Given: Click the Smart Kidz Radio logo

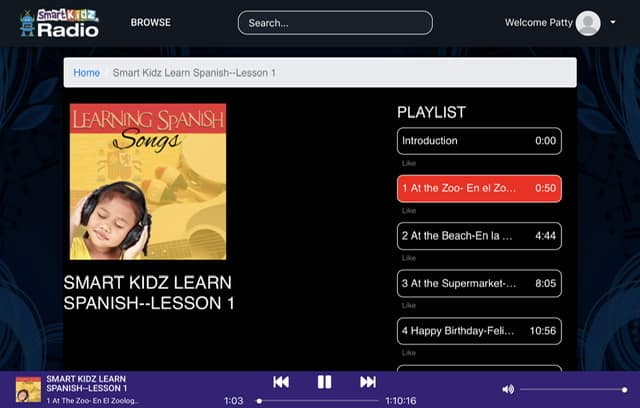Looking at the screenshot, I should pos(59,23).
